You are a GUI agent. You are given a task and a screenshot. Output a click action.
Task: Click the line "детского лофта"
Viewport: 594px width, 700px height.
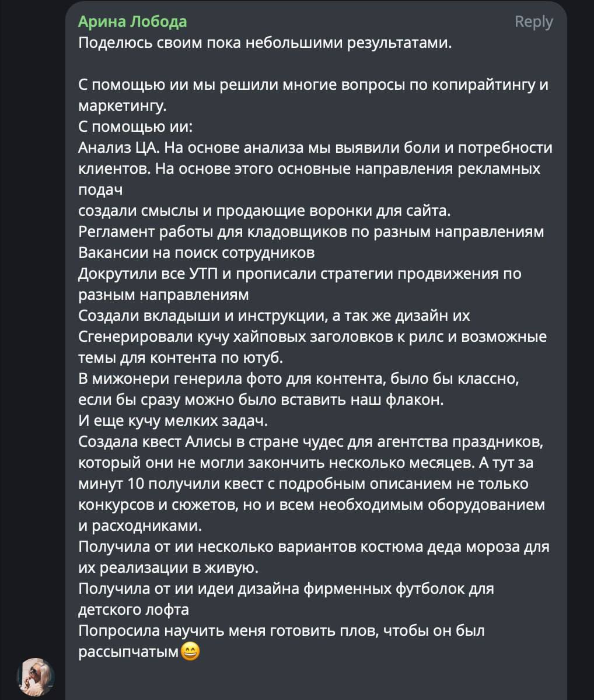(x=134, y=610)
